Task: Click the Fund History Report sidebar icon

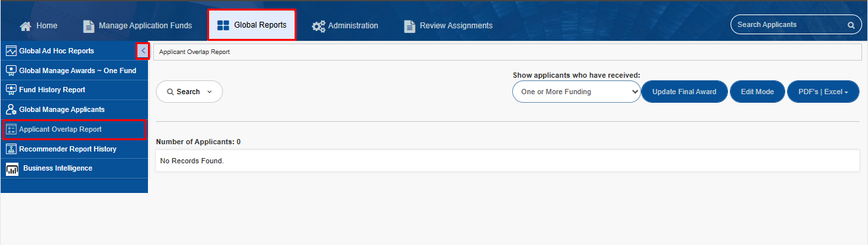Action: pyautogui.click(x=11, y=90)
